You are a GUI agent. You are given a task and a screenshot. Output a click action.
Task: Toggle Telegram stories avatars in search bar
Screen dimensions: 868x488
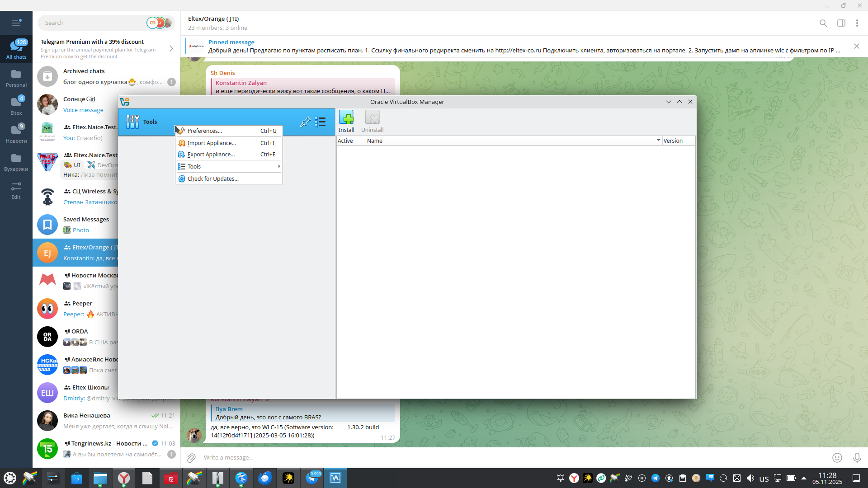(x=159, y=23)
